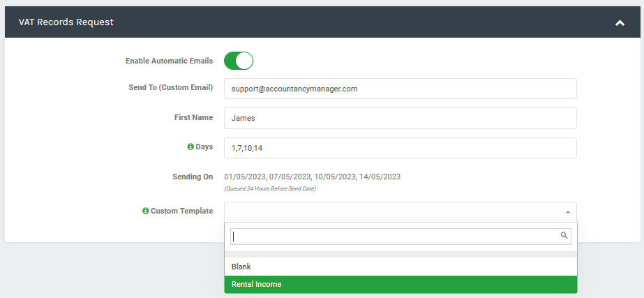
Task: Open the Custom Template dropdown
Action: click(x=400, y=212)
